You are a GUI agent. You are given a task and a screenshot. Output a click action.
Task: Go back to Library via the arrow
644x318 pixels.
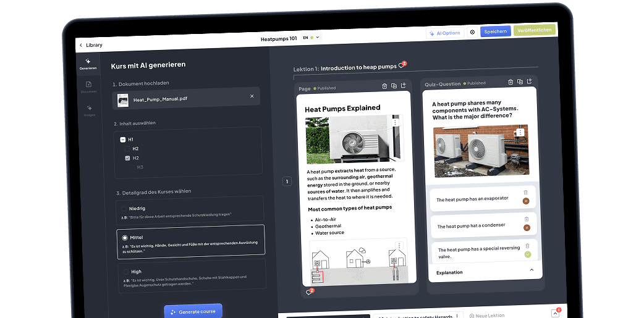(x=81, y=45)
